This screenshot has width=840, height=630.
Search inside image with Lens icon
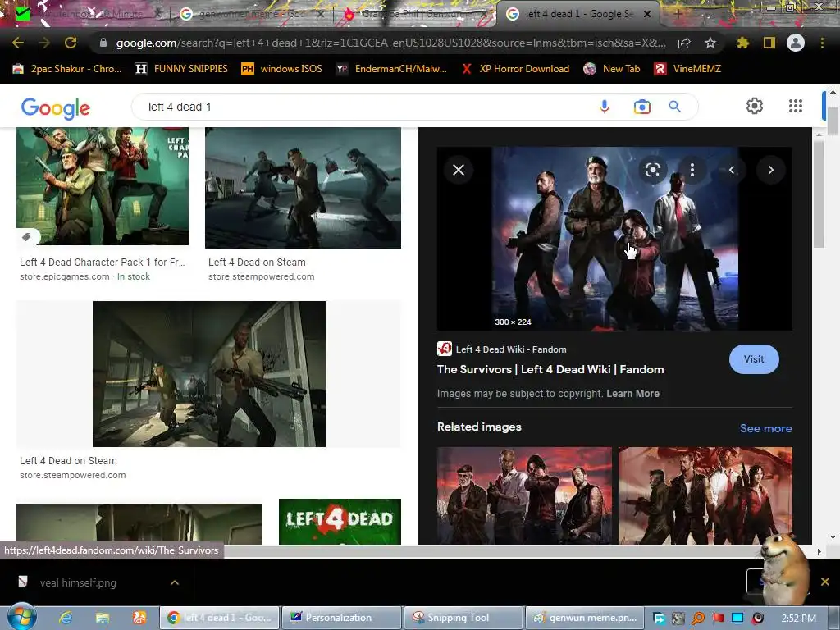pos(652,170)
